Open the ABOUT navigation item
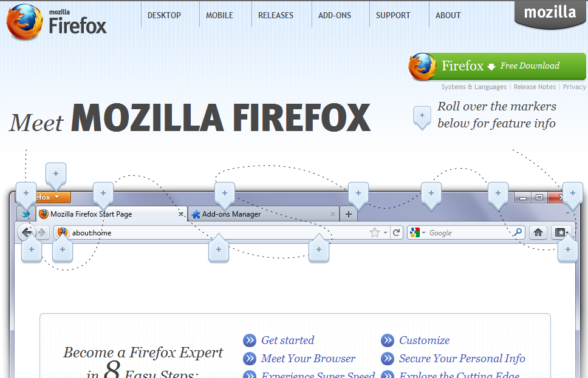 click(448, 15)
